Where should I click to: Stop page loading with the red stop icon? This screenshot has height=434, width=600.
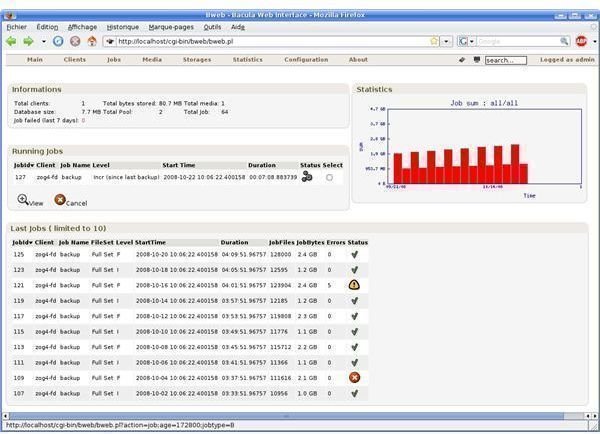(75, 41)
